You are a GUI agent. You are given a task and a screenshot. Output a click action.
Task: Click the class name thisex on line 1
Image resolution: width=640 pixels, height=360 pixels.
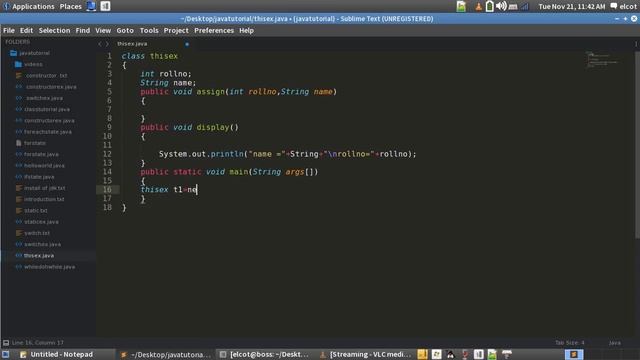[164, 56]
